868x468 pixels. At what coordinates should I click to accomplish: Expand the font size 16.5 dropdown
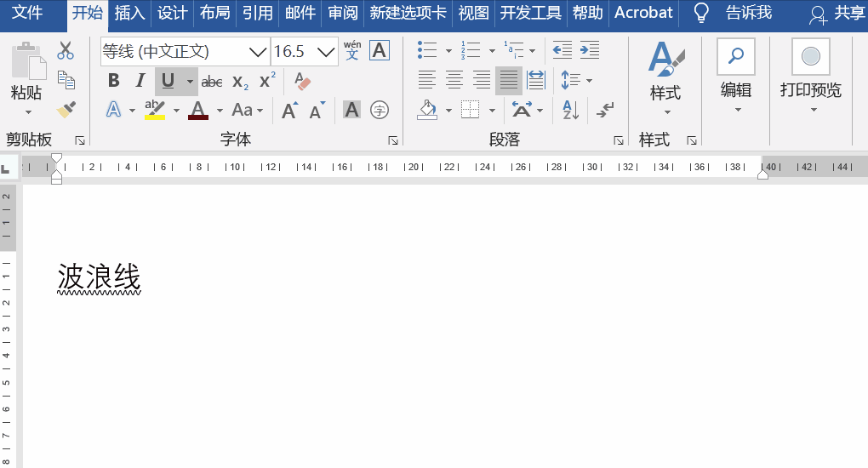point(326,52)
